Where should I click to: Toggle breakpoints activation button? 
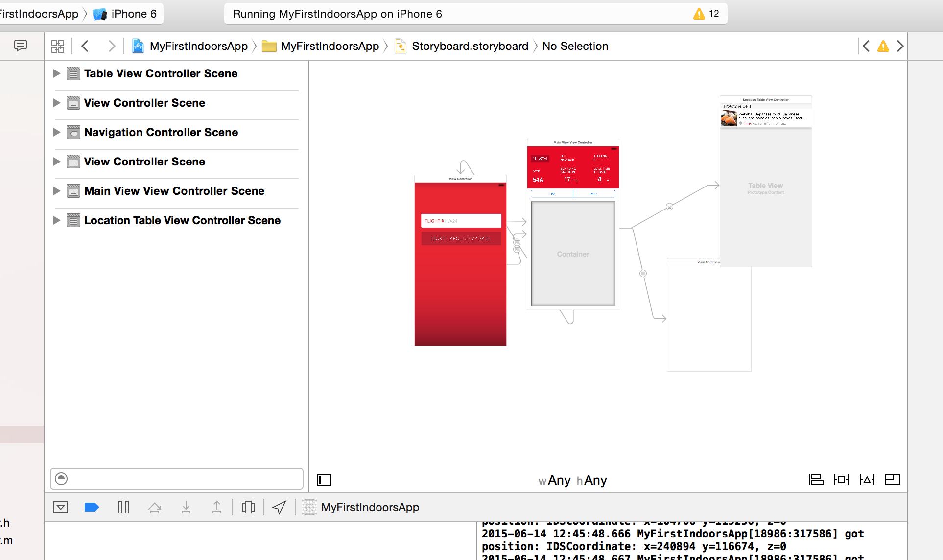92,507
